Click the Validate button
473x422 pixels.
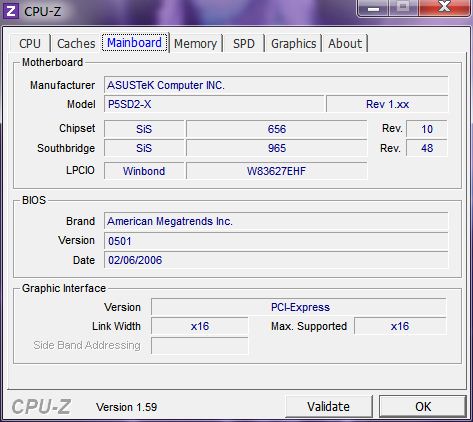coord(329,406)
